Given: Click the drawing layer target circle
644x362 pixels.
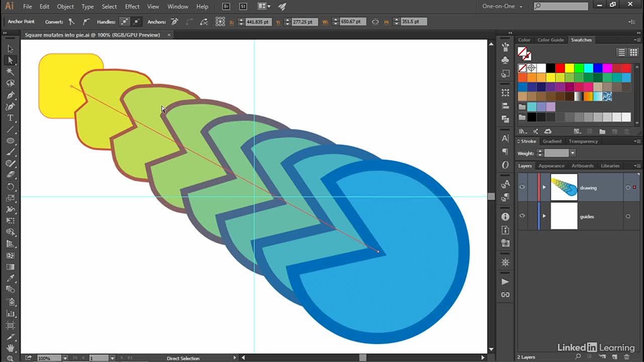Looking at the screenshot, I should [x=628, y=188].
